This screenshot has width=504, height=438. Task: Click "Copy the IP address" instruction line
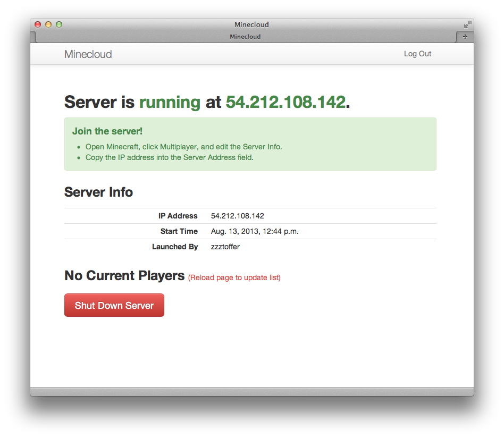pyautogui.click(x=170, y=157)
